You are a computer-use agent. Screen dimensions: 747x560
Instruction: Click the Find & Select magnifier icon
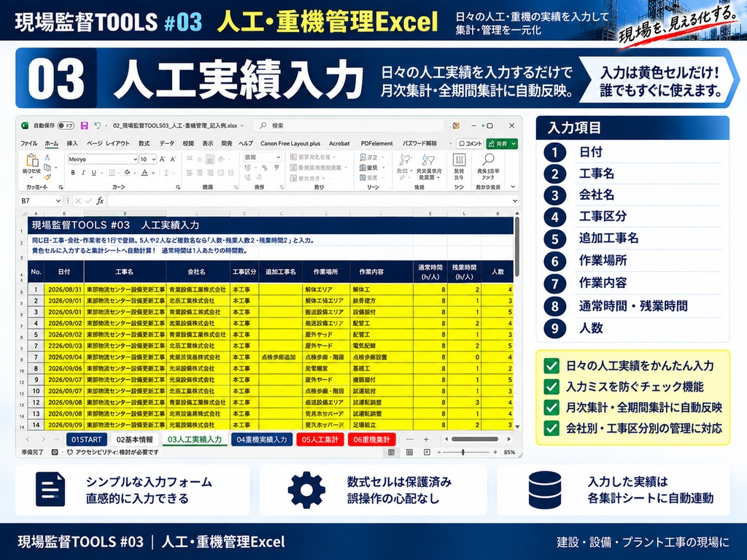click(488, 160)
